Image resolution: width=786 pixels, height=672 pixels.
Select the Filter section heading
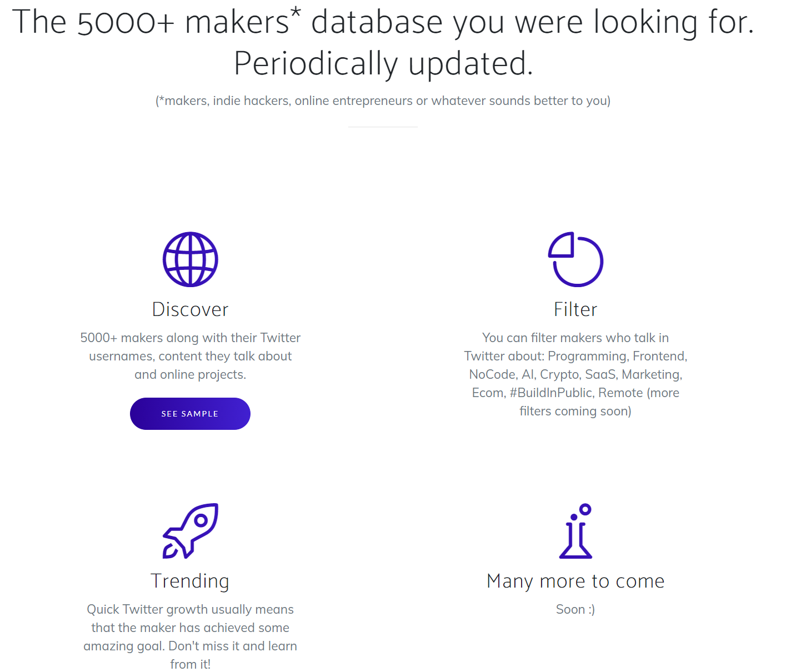point(575,309)
